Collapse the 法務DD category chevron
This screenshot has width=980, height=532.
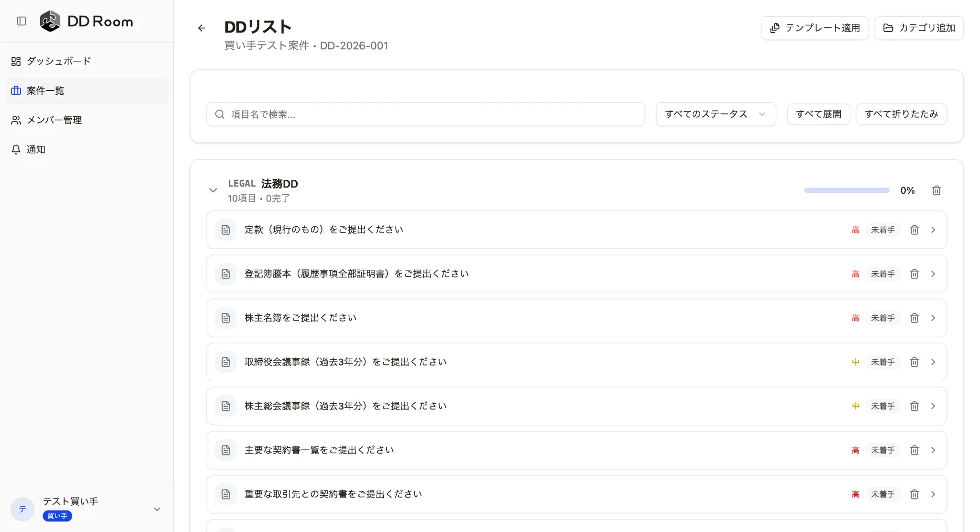(213, 190)
